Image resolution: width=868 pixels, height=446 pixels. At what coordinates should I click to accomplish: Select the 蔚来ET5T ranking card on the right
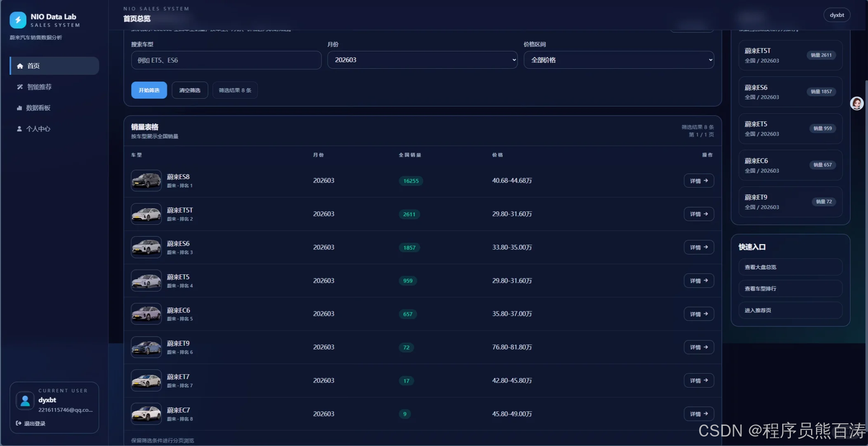click(790, 55)
